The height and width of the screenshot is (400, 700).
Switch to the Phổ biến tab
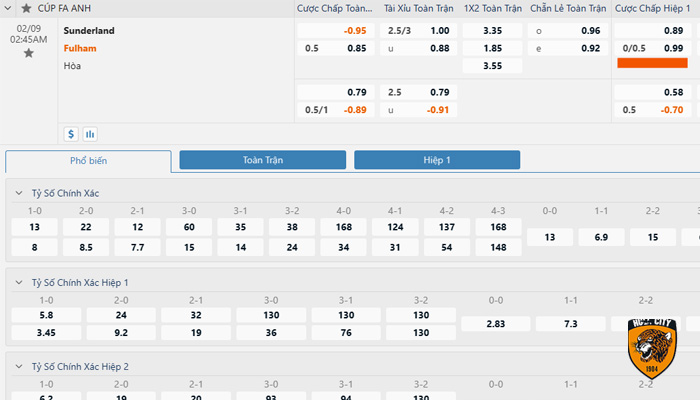(88, 161)
